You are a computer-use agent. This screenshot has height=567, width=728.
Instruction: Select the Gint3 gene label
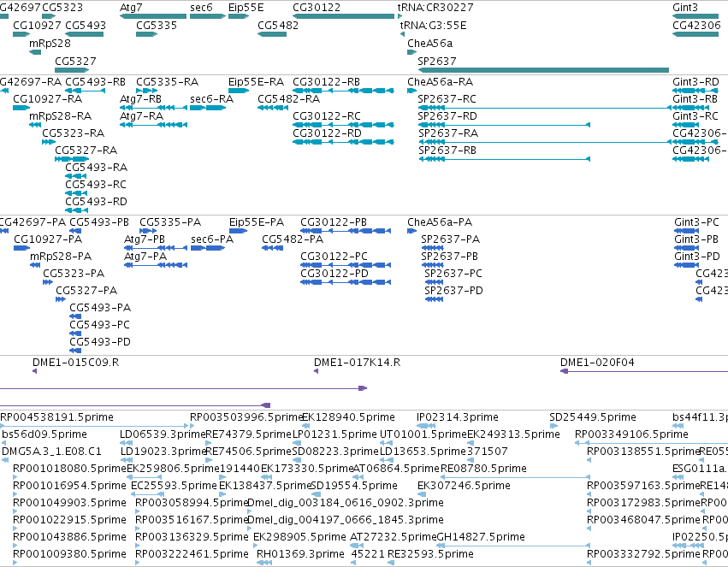(x=685, y=8)
